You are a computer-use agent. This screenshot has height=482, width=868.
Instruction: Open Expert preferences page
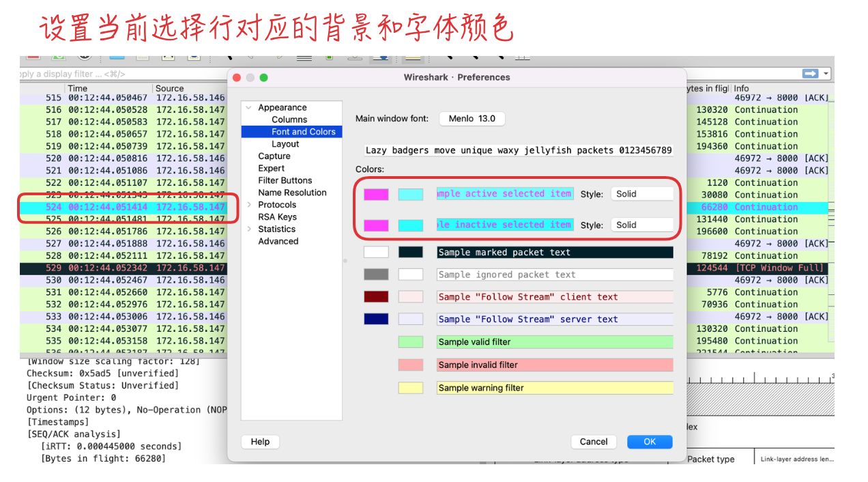[x=272, y=169]
